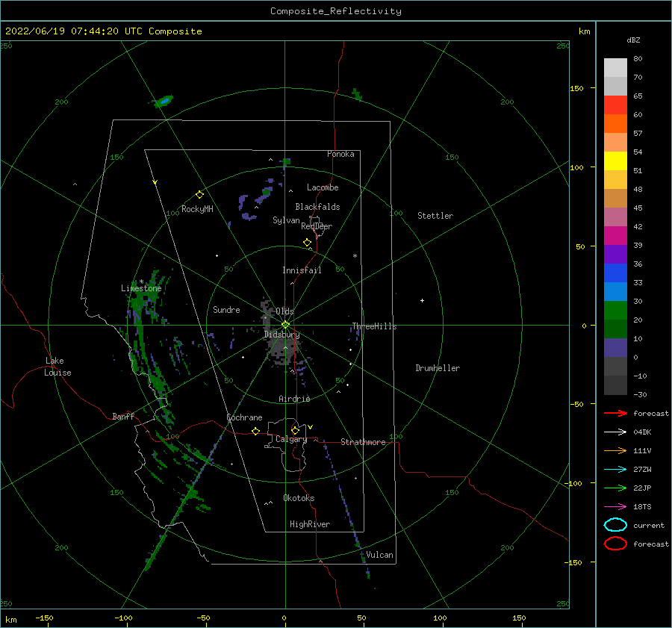This screenshot has width=672, height=628.
Task: Click the blue-green echo cell at top left
Action: pos(164,101)
